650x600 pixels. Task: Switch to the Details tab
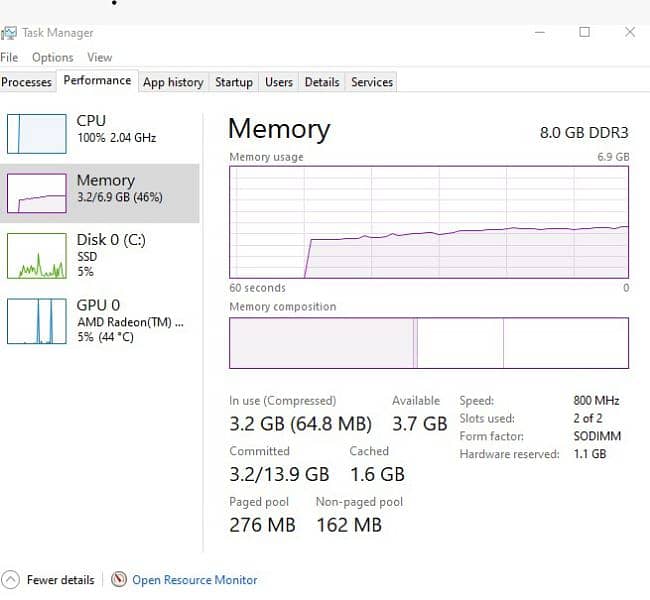[x=322, y=82]
